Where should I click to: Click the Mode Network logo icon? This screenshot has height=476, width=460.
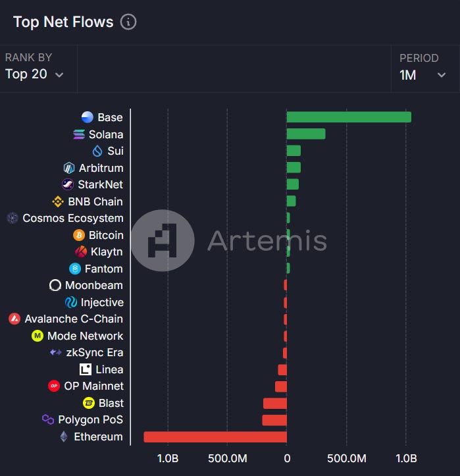click(x=38, y=336)
